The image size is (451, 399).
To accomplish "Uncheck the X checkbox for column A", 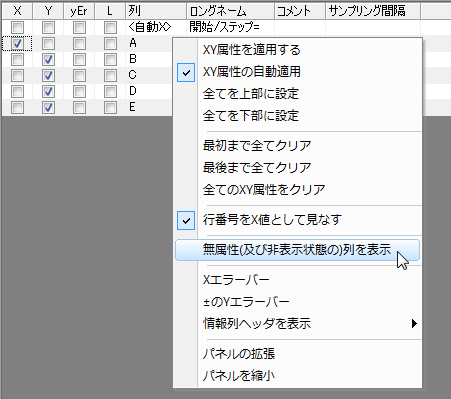I will point(17,43).
